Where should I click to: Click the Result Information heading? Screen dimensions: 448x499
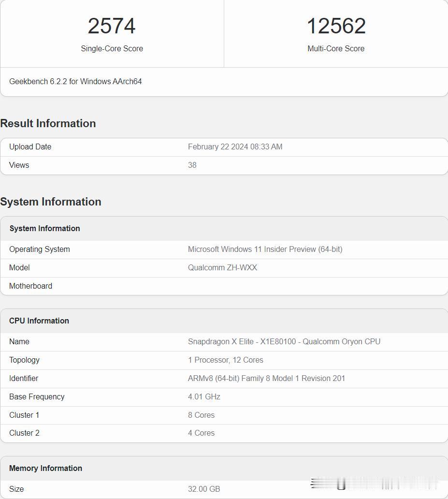[48, 123]
